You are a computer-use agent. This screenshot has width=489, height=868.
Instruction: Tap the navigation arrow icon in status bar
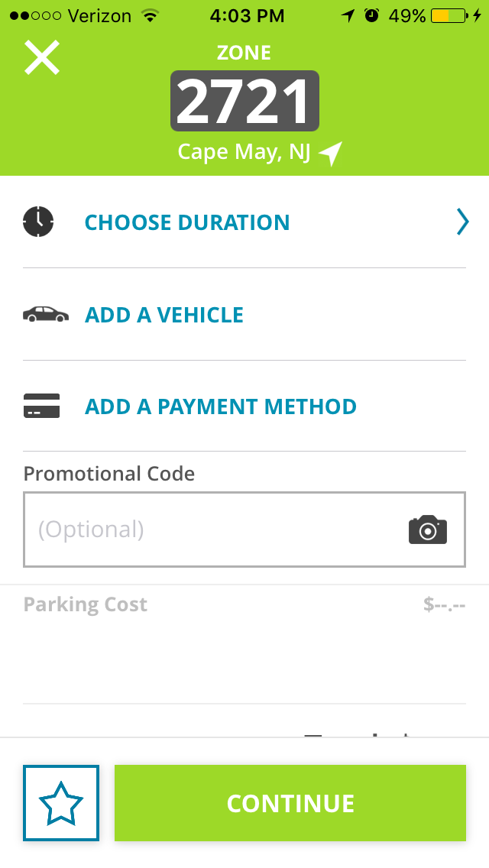[x=345, y=15]
